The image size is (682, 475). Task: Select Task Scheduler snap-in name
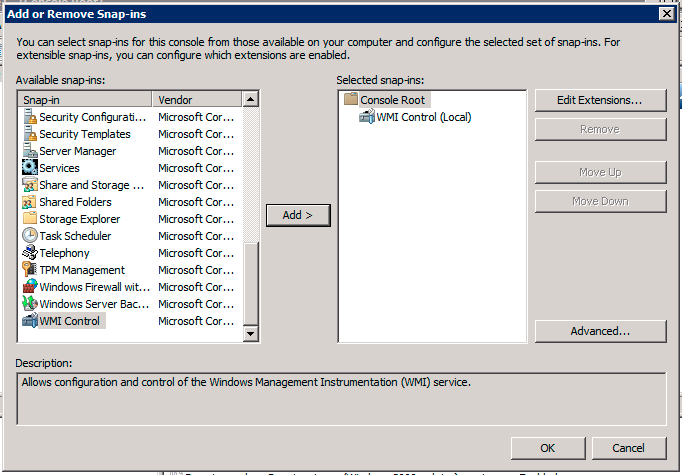(75, 236)
